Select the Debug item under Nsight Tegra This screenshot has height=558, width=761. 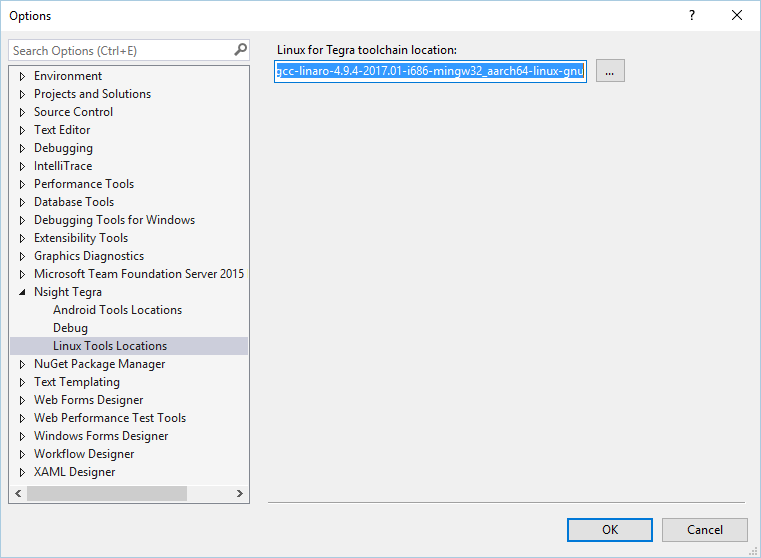click(x=70, y=328)
